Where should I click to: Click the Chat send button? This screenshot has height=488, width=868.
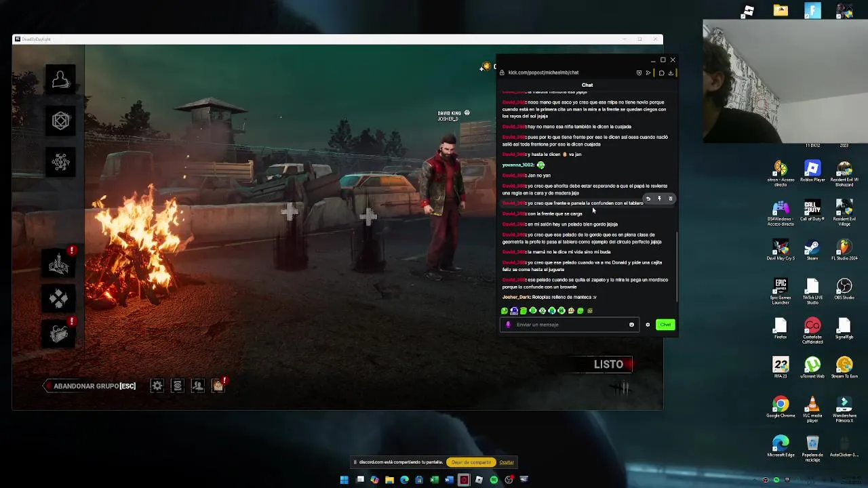point(665,325)
